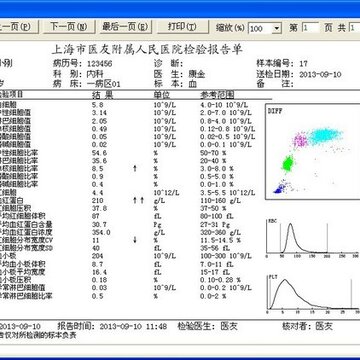
Task: Select the result value 30.7
Action: [x=99, y=224]
